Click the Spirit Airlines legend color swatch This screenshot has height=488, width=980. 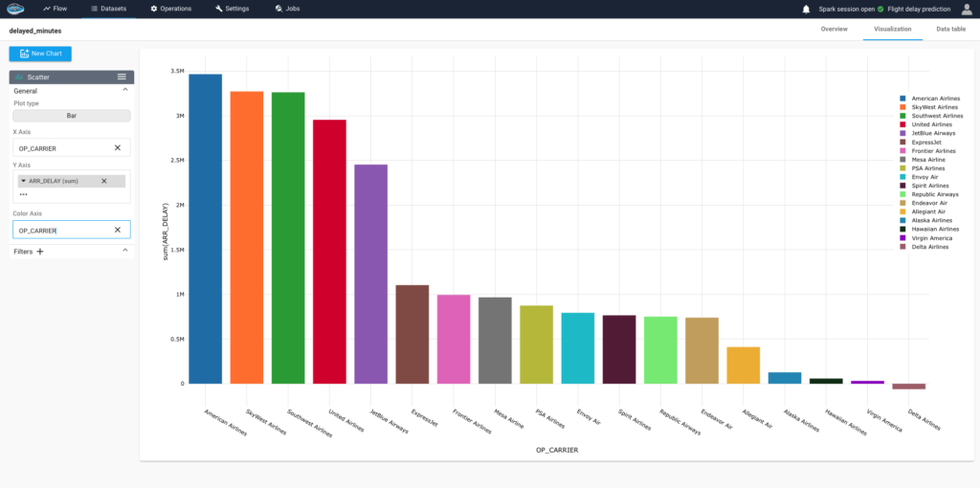point(902,187)
